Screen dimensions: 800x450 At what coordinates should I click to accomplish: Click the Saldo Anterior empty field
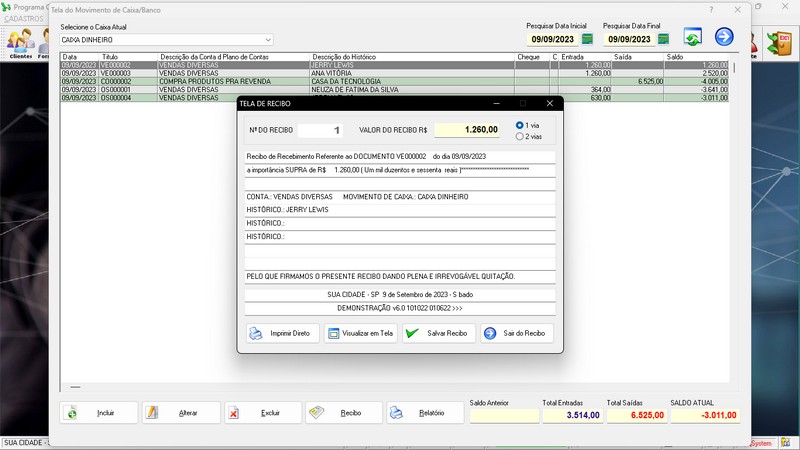tap(504, 415)
